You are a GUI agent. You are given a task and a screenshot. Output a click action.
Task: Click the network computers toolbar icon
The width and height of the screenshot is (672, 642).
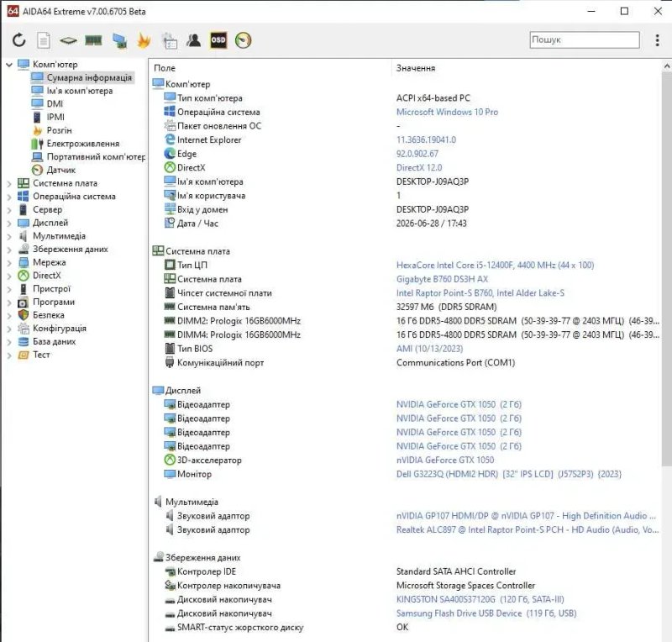click(x=119, y=40)
